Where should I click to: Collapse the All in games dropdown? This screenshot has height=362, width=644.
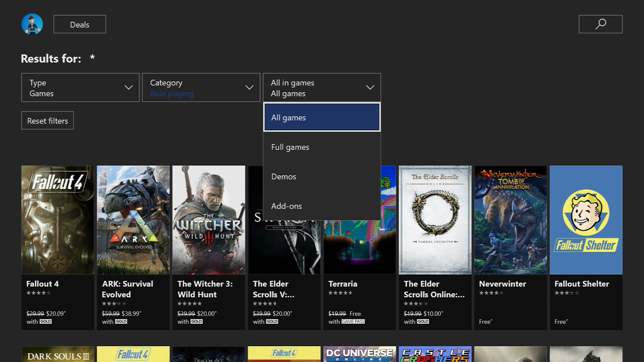click(322, 87)
